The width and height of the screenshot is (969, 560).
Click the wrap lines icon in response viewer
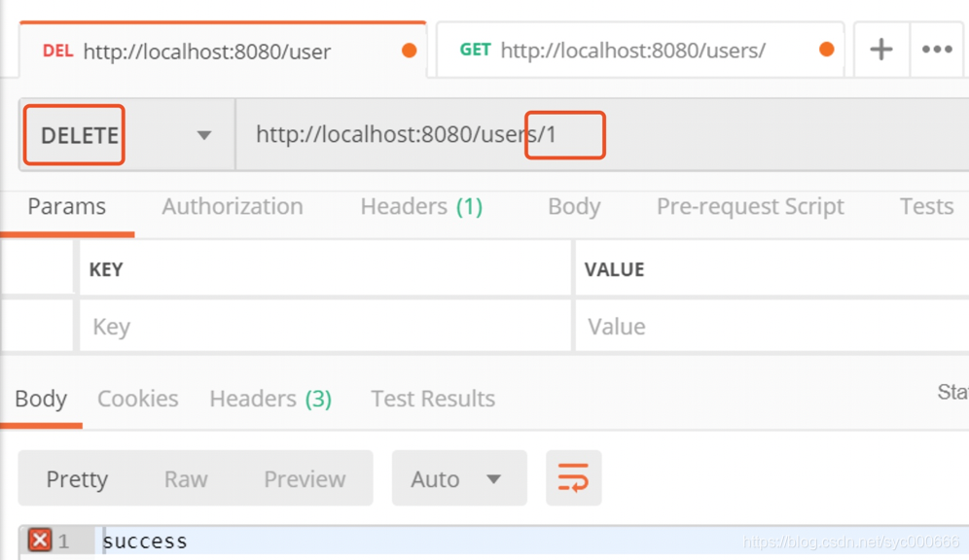573,478
